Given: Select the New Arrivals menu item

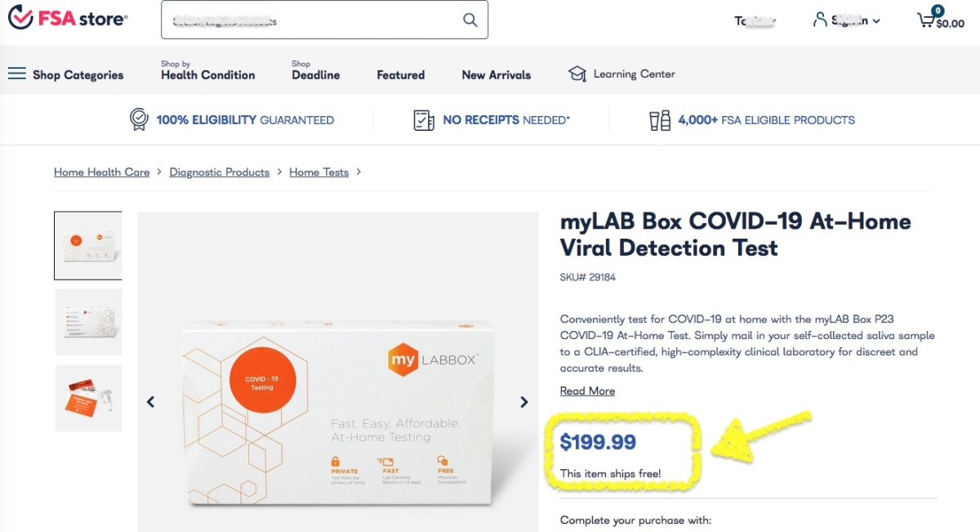Looking at the screenshot, I should (495, 74).
